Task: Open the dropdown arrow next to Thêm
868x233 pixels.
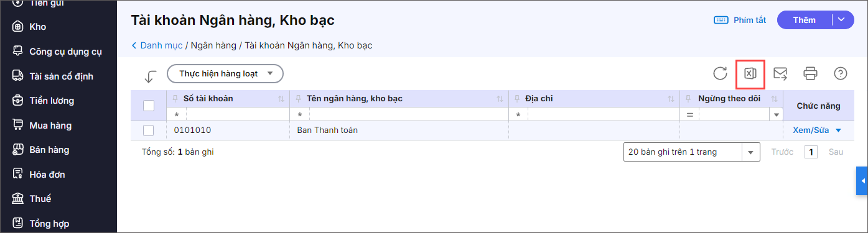Action: (842, 20)
